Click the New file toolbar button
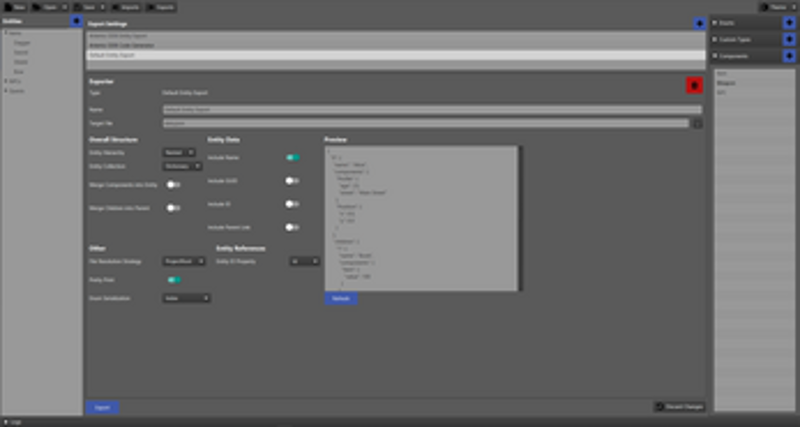 15,7
